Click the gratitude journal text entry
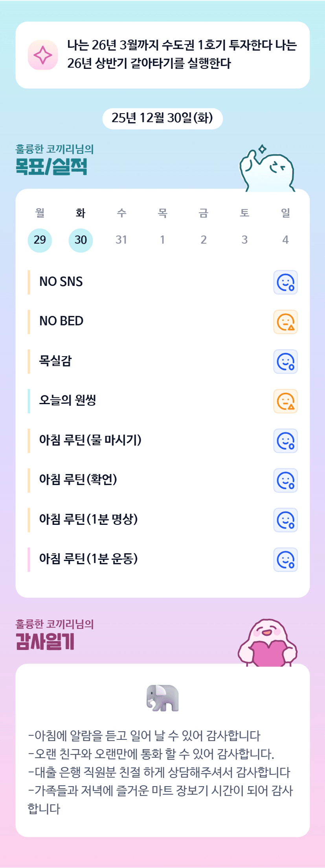Screen dimensions: 325x868 coord(161,772)
